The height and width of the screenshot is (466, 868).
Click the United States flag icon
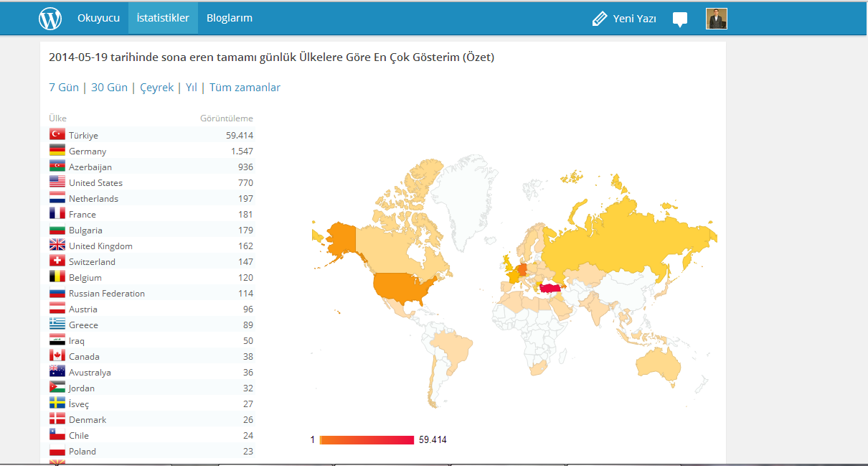coord(57,182)
